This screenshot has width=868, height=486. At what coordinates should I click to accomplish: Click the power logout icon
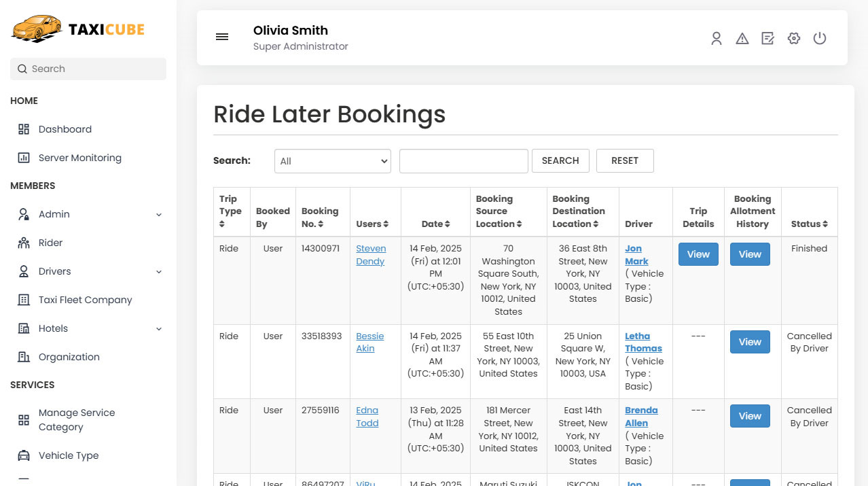[820, 38]
